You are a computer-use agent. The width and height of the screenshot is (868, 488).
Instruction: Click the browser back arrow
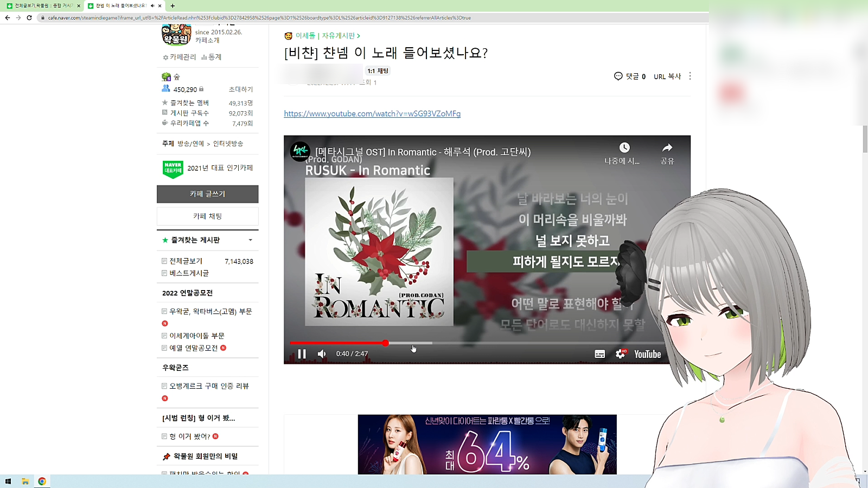[x=8, y=18]
